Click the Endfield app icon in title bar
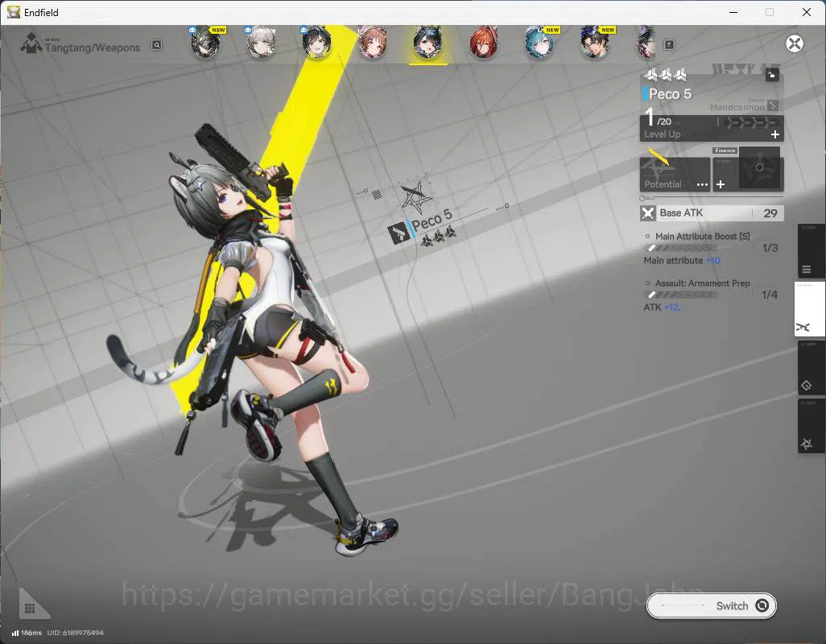Image resolution: width=826 pixels, height=644 pixels. [13, 12]
